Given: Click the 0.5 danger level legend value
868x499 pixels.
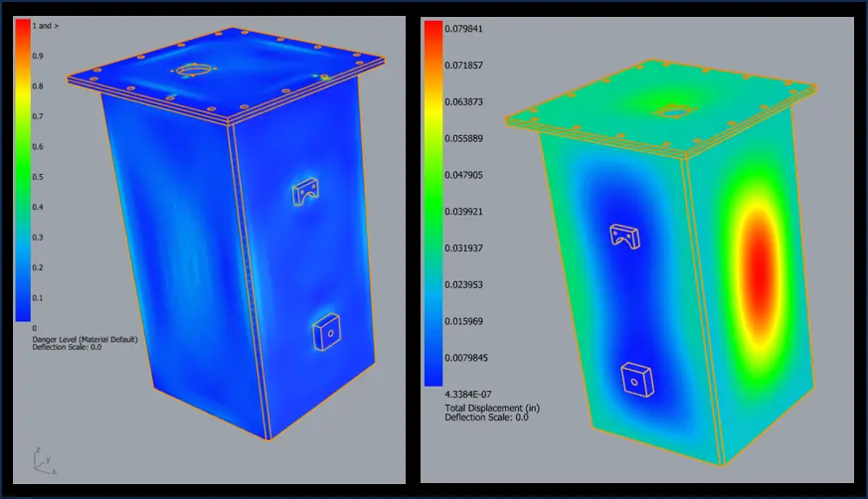Looking at the screenshot, I should (38, 177).
